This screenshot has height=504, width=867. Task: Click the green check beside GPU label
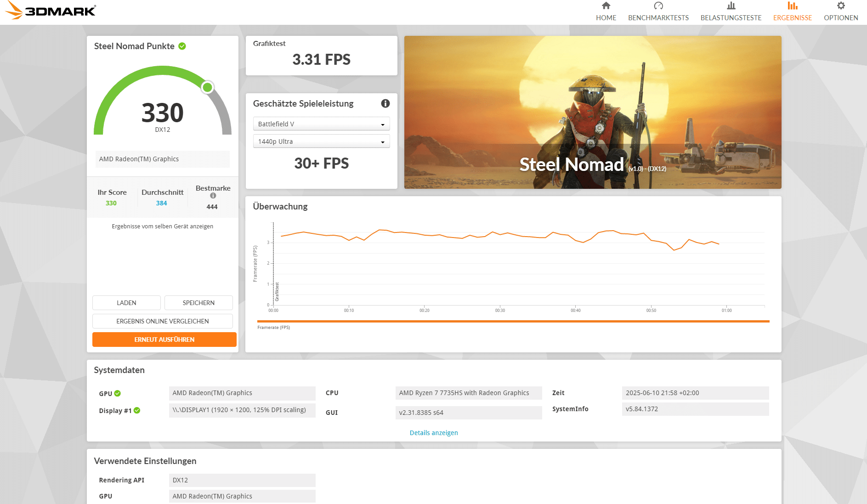(x=118, y=393)
